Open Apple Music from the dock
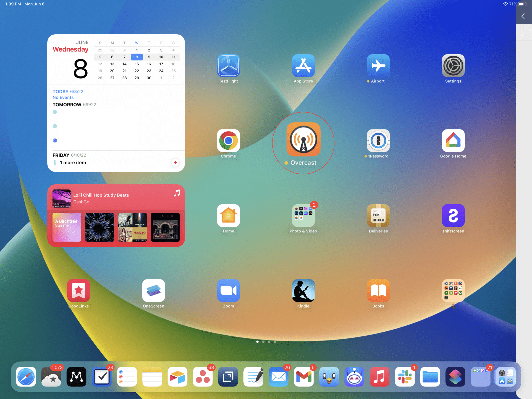 coord(380,377)
